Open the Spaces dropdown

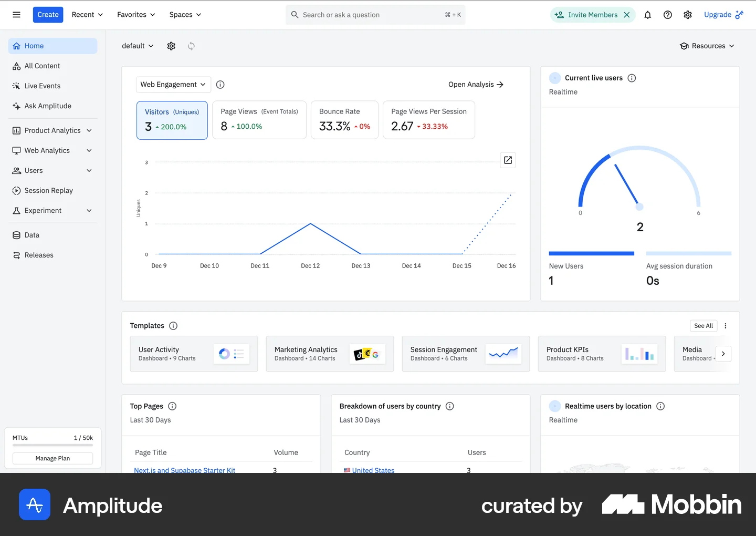coord(185,15)
